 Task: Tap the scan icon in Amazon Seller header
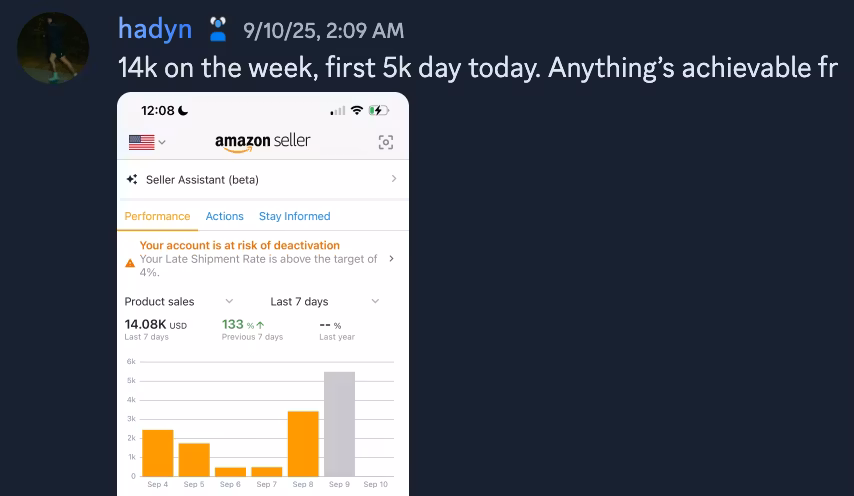tap(386, 142)
